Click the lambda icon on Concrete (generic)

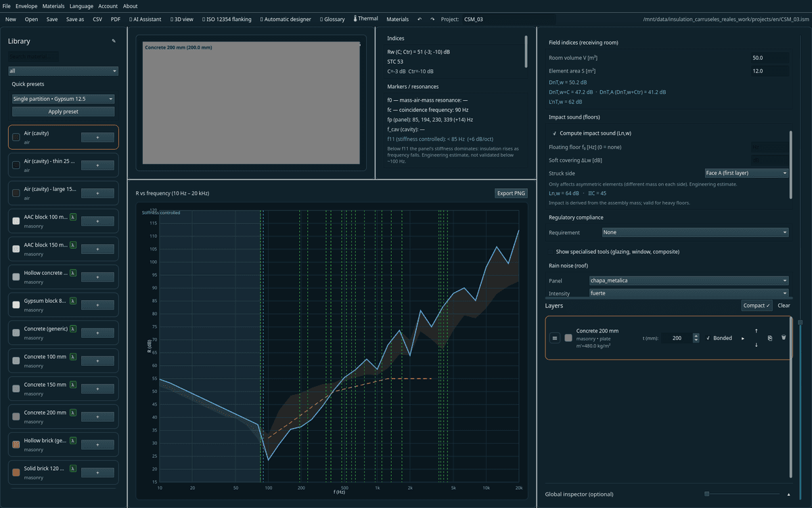(73, 329)
